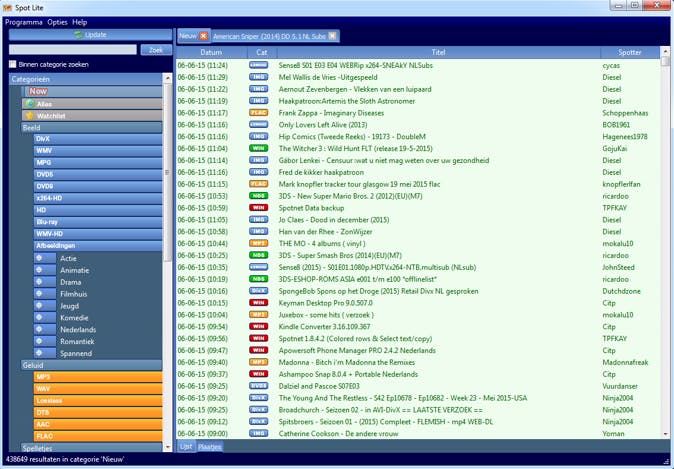Screen dimensions: 674x469
Task: Toggle the Jeugd genre filter icon
Action: (45, 306)
